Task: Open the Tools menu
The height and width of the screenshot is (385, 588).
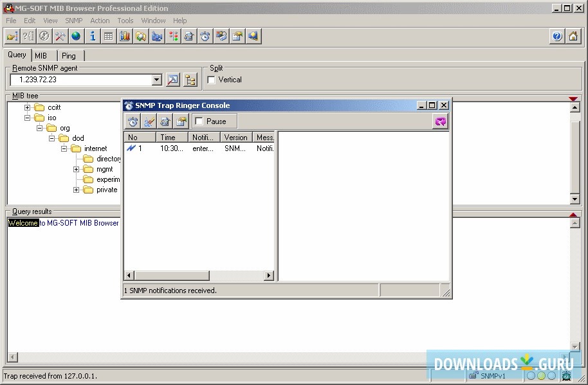Action: click(125, 21)
